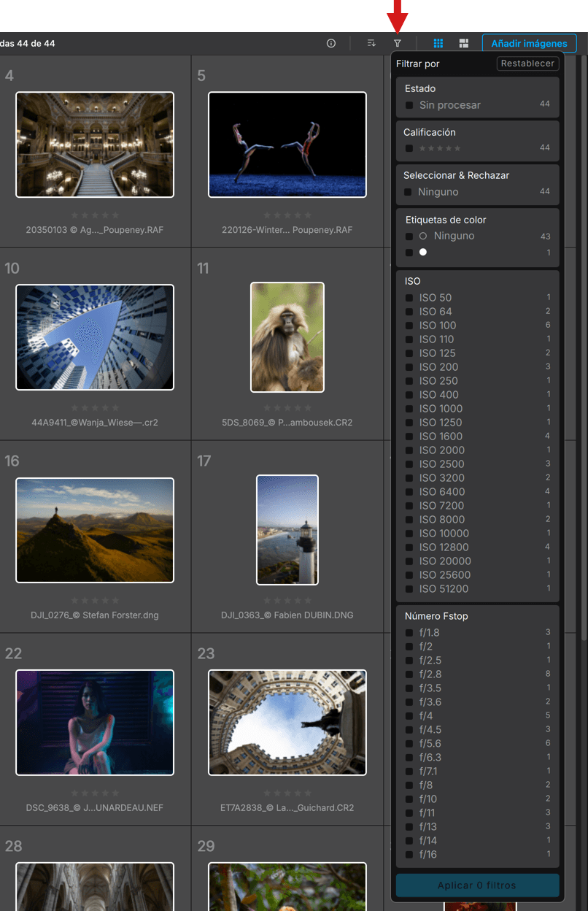Select the blue building thumbnail 10

point(95,337)
